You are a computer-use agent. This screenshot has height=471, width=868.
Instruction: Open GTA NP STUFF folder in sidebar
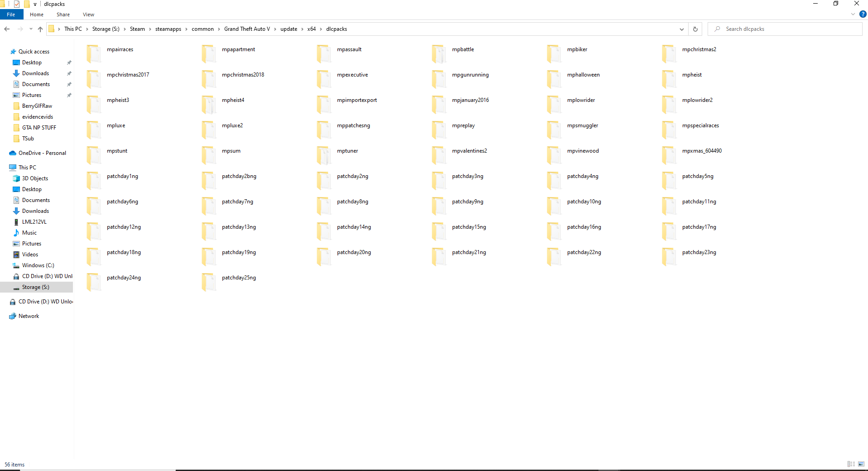click(39, 128)
